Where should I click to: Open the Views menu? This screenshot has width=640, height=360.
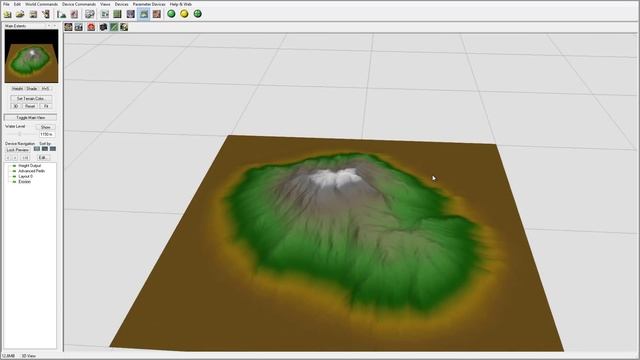[105, 4]
